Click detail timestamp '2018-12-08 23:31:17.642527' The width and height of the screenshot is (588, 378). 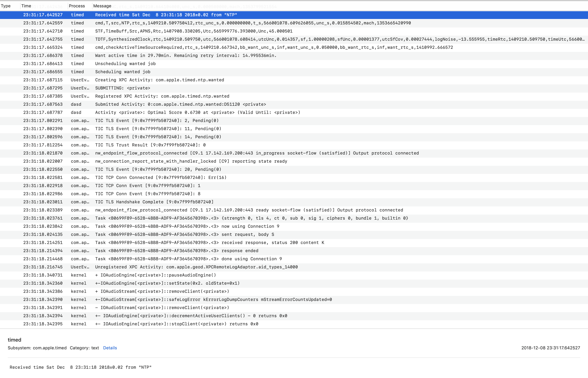(x=551, y=348)
